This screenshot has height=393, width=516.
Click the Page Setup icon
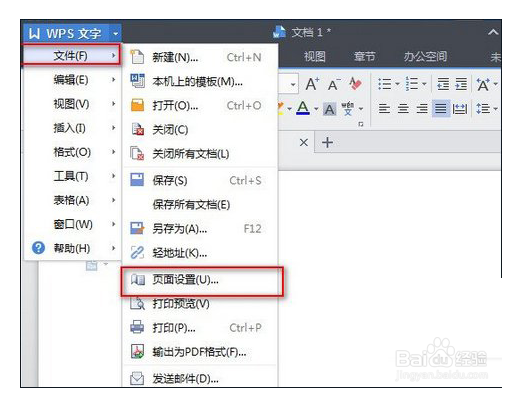138,279
